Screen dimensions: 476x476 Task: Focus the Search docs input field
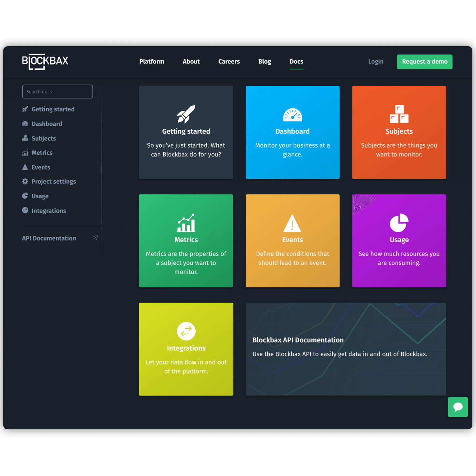pos(57,92)
